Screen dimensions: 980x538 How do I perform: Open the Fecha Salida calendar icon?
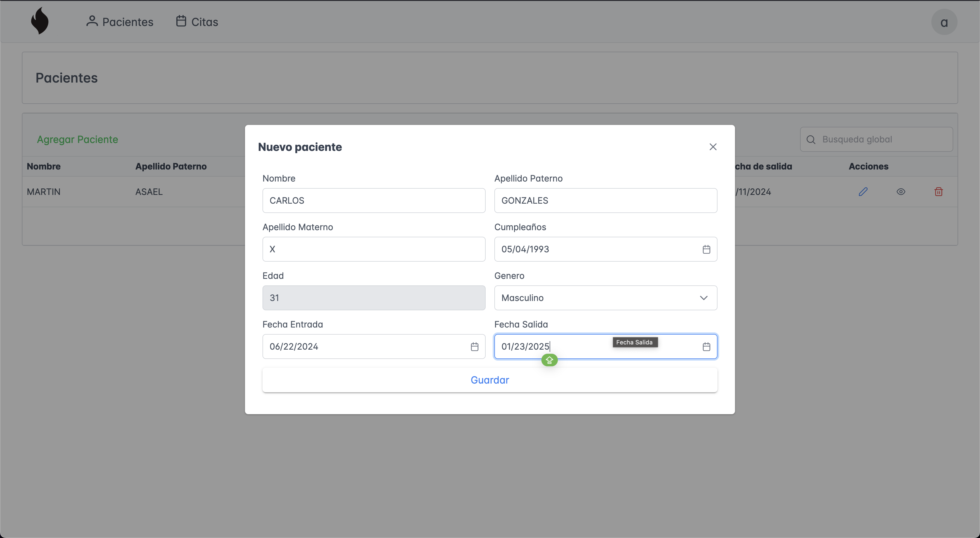click(x=706, y=347)
